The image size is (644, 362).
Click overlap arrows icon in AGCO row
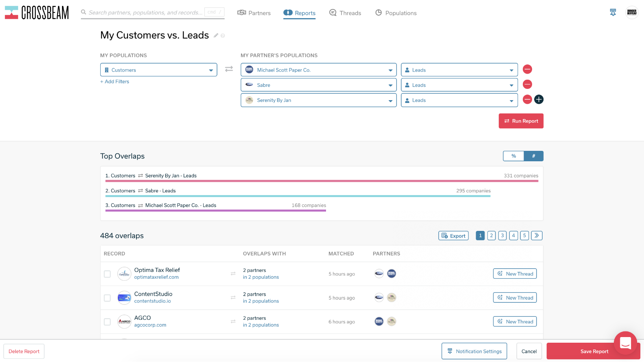233,321
